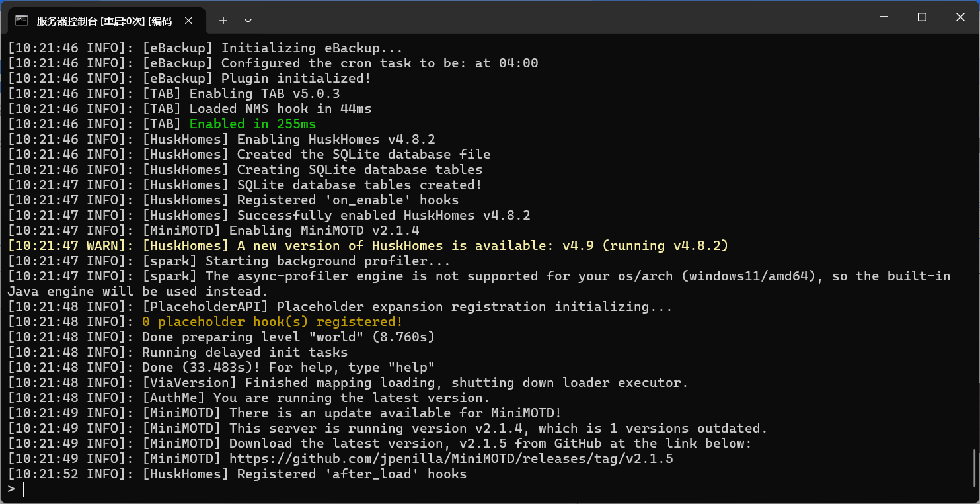Click the "Done (33.483s)!" log line

point(221,367)
